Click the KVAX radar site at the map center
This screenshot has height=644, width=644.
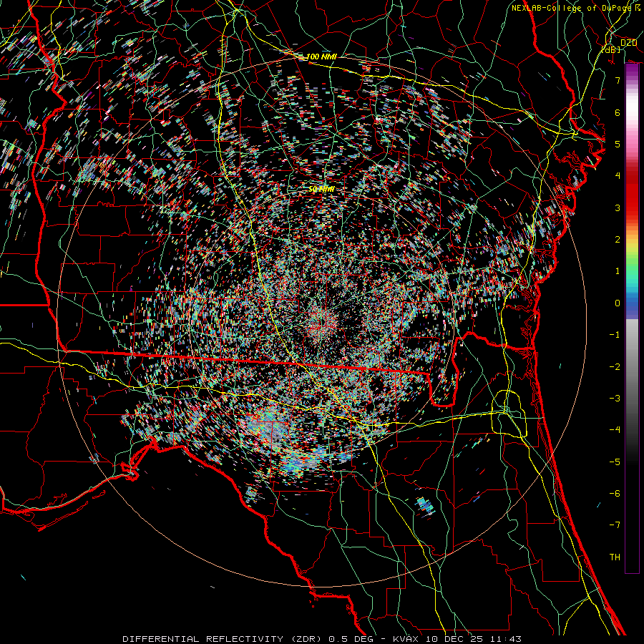point(321,323)
